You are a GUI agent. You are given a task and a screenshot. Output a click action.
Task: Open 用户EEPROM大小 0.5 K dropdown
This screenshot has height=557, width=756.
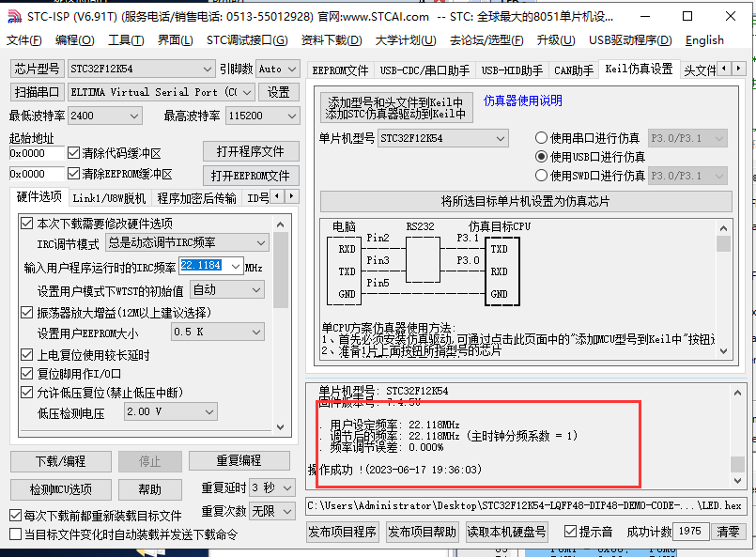[x=218, y=332]
